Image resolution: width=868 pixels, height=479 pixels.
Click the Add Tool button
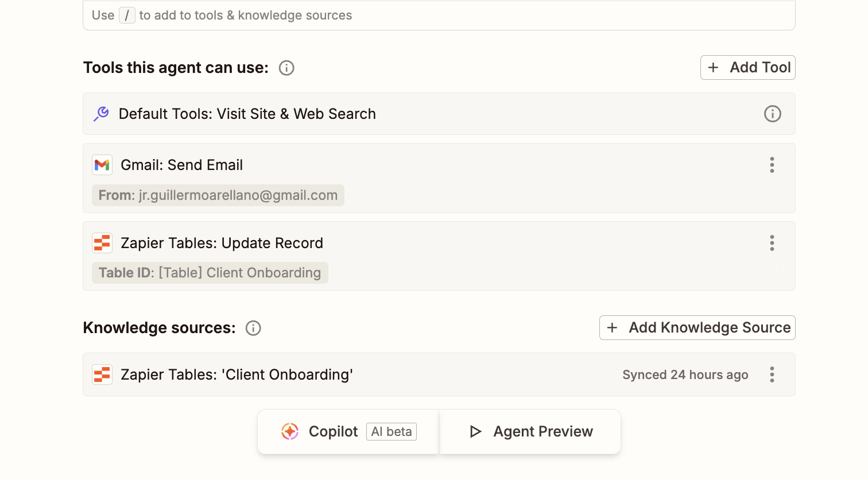click(747, 67)
